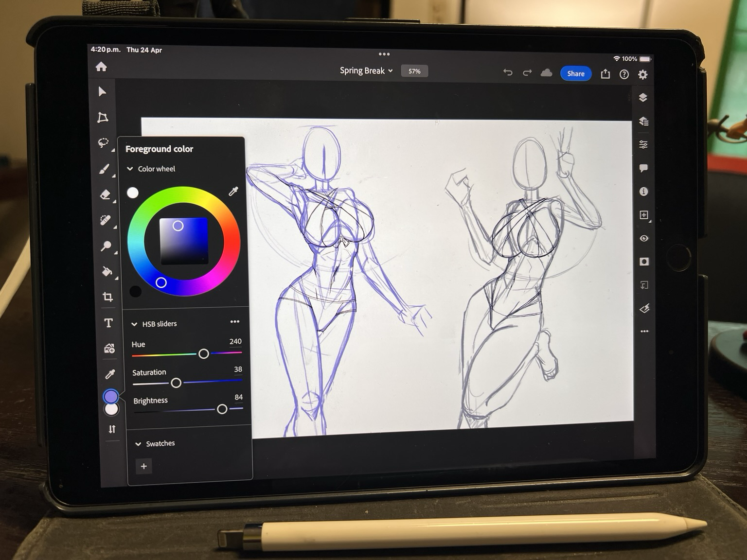Add a layer mask
Image resolution: width=747 pixels, height=560 pixels.
click(x=644, y=262)
